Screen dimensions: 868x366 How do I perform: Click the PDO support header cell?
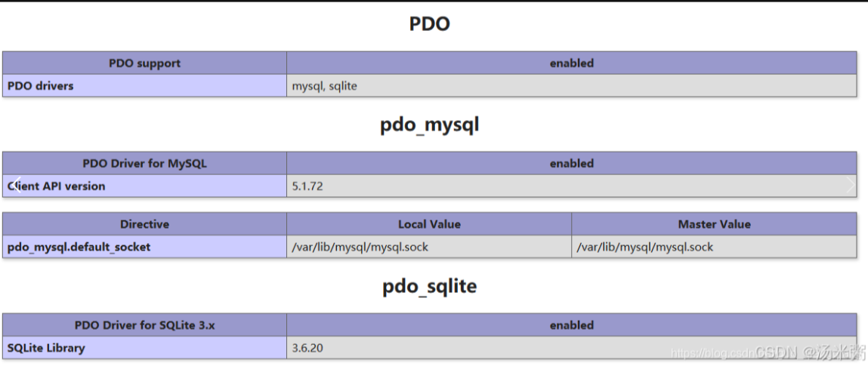144,63
